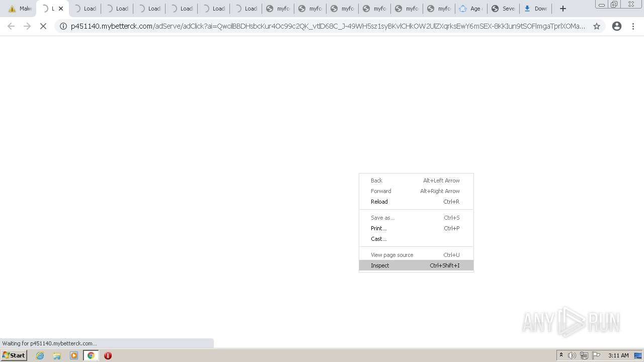644x362 pixels.
Task: Open a new tab with plus button
Action: pyautogui.click(x=563, y=9)
